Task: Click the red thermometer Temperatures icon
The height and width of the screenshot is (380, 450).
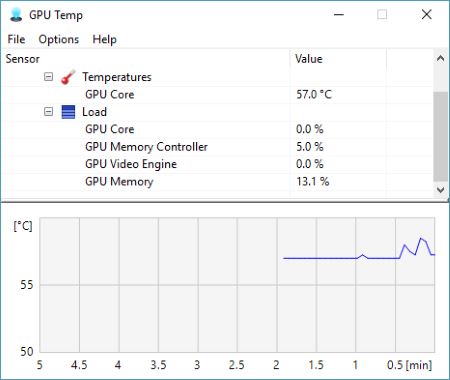Action: click(68, 77)
